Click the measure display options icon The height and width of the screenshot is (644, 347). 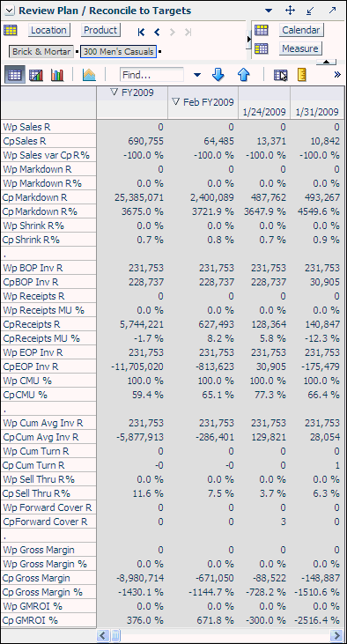[281, 75]
